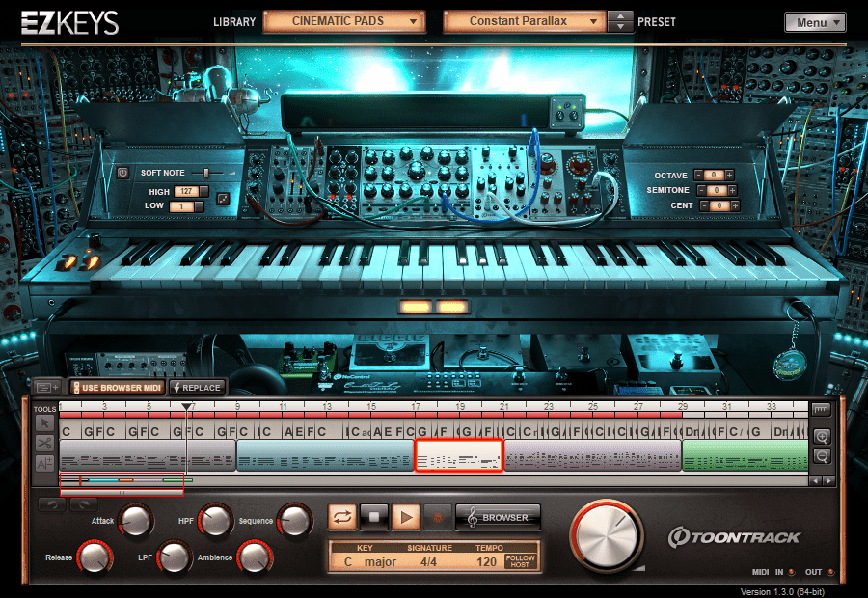This screenshot has height=598, width=868.
Task: Open the MIDI Browser
Action: click(x=498, y=517)
